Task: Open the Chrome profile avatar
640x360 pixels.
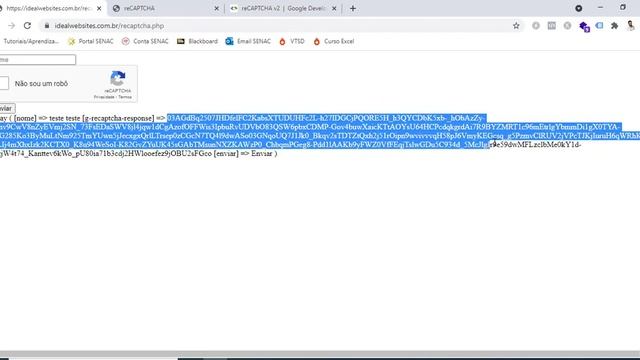Action: [631, 26]
